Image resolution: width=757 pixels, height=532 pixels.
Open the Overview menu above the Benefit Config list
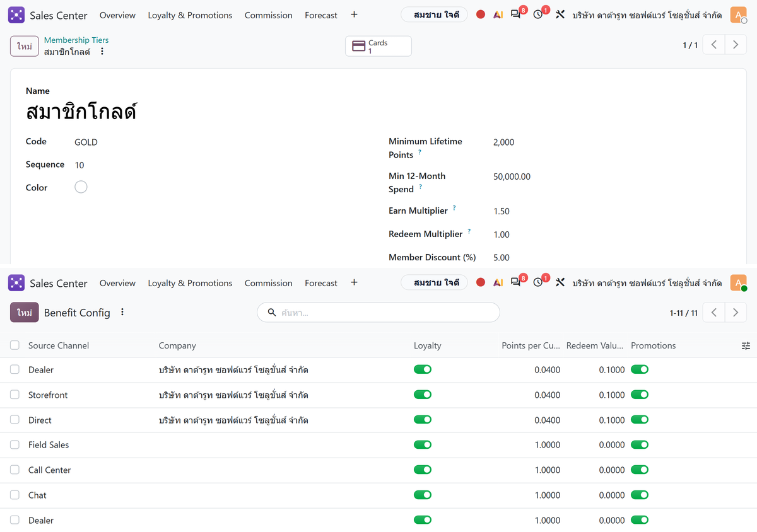click(x=117, y=283)
